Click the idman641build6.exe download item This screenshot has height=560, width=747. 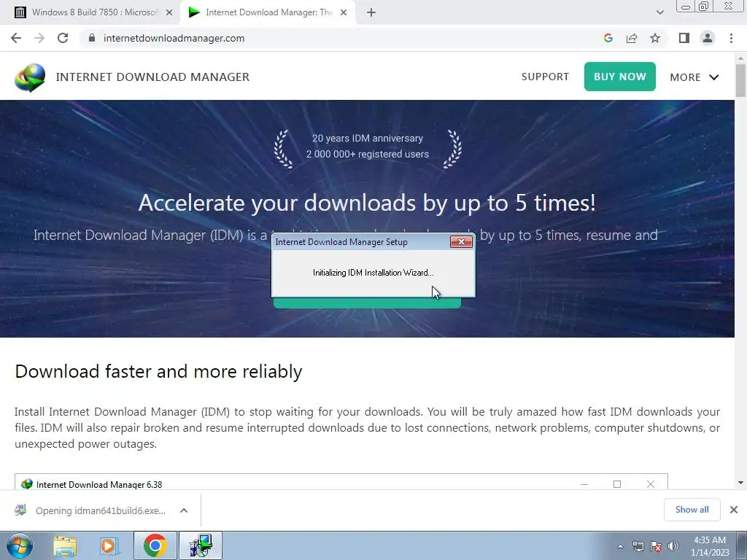point(101,510)
